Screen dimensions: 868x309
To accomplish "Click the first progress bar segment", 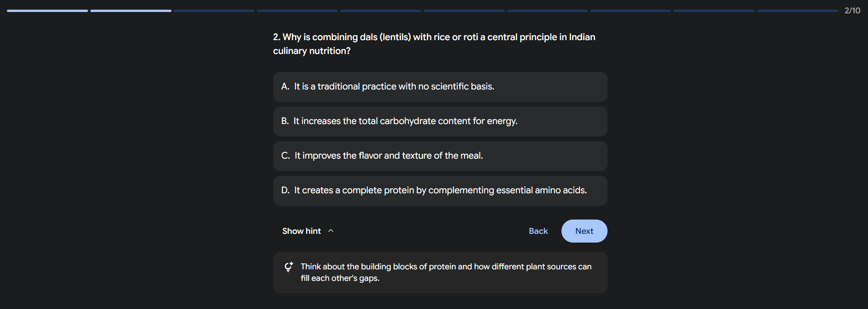I will 47,10.
